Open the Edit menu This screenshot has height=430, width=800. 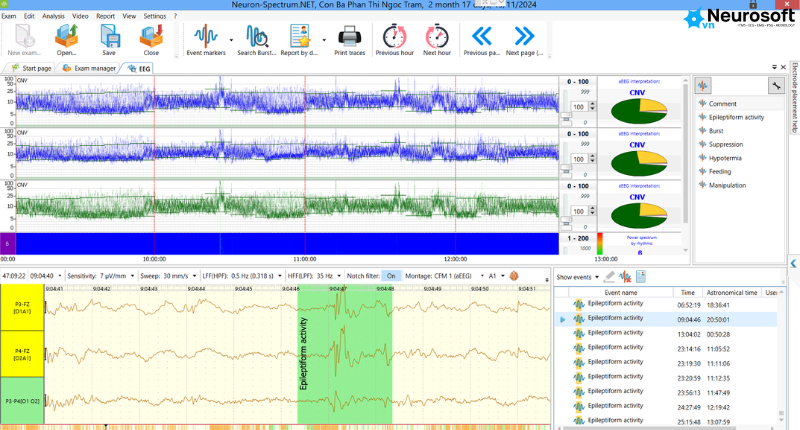pos(29,16)
